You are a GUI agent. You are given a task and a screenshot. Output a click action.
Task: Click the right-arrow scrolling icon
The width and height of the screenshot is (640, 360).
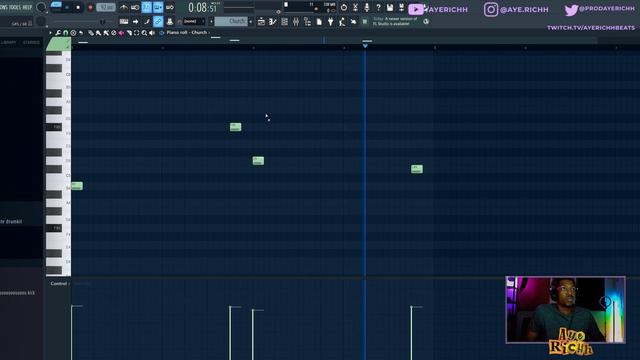tap(135, 22)
